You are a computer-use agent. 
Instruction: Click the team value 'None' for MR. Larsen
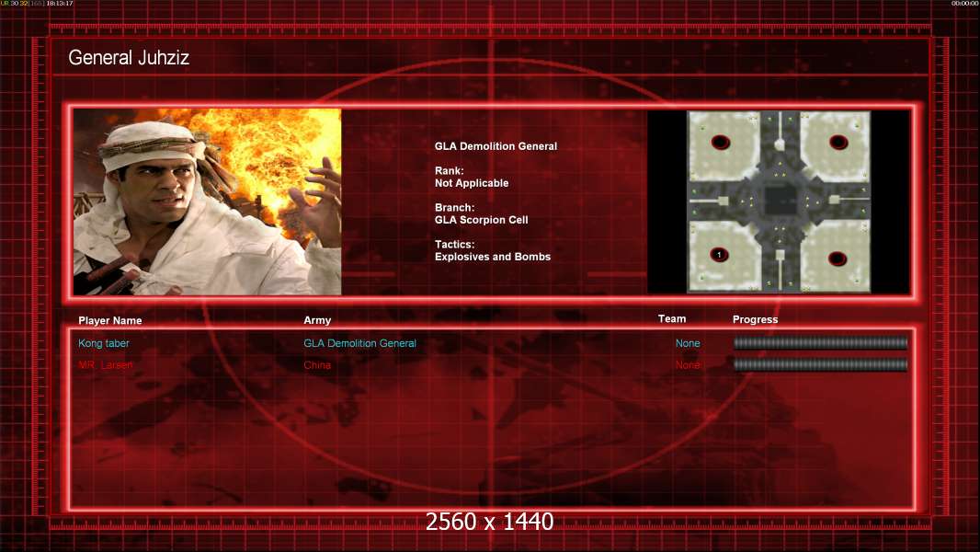pos(688,365)
